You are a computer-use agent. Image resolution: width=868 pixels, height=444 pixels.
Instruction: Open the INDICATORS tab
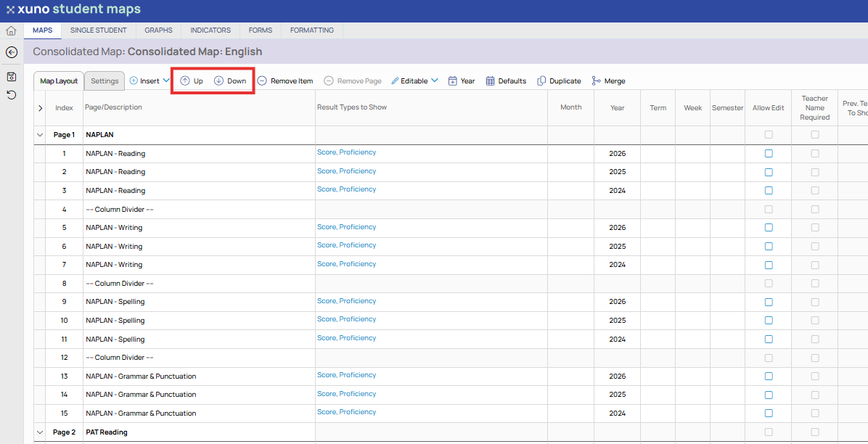[x=210, y=30]
